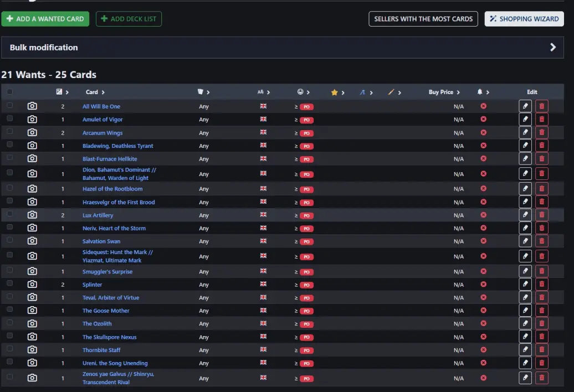Click camera icon for The Ozolith
The image size is (574, 392).
32,324
